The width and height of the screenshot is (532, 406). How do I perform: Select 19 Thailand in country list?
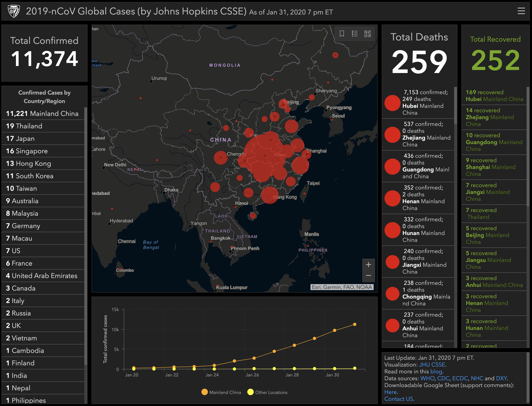(x=43, y=126)
